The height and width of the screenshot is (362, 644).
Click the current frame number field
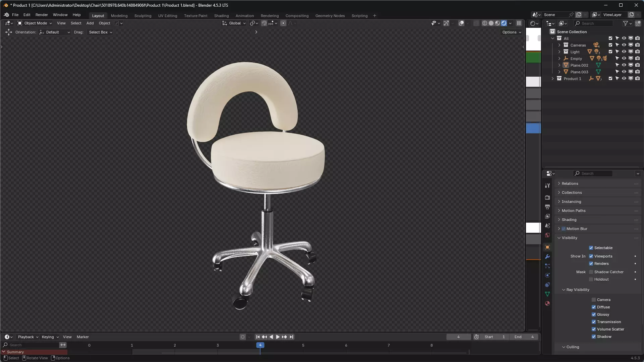(x=458, y=337)
